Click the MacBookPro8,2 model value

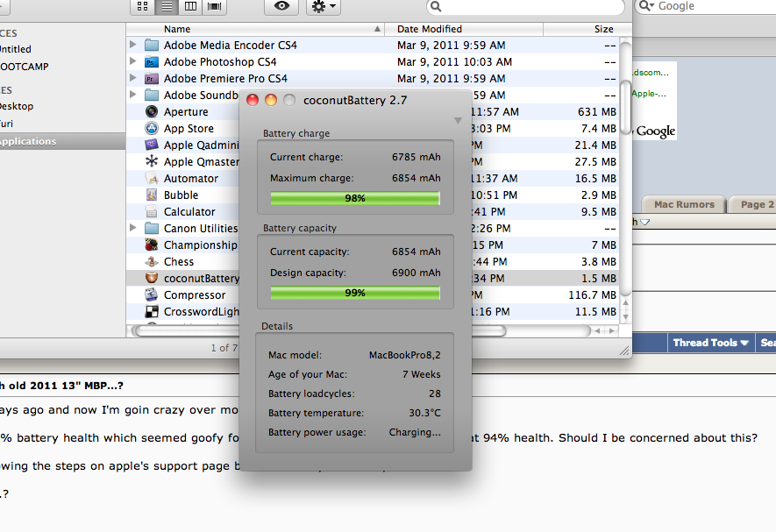pos(404,355)
